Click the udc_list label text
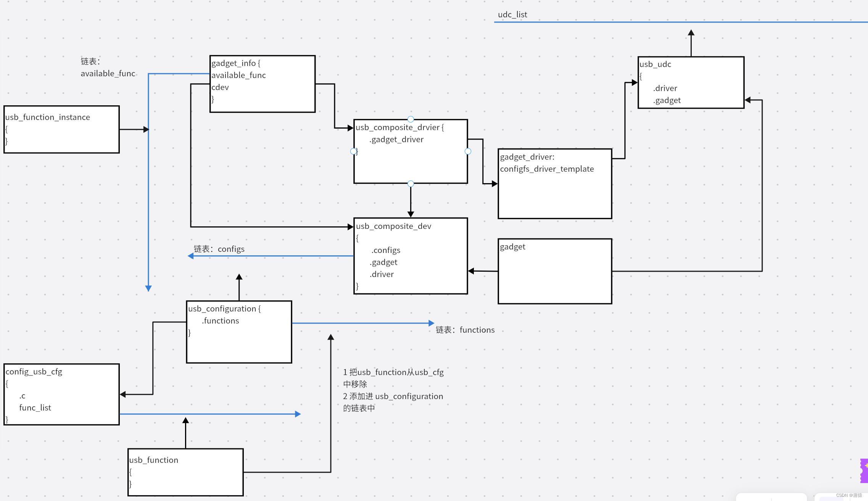Screen dimensions: 868x501 click(x=512, y=14)
